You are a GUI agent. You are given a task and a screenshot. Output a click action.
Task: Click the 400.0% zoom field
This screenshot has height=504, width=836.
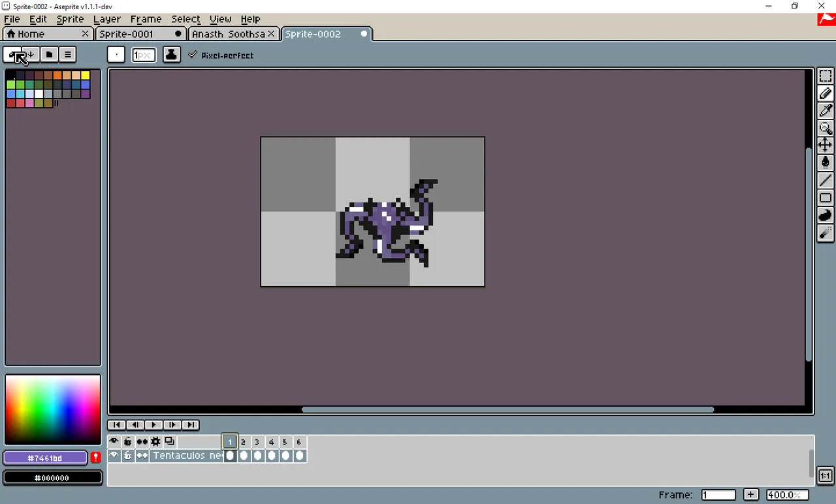[x=788, y=495]
